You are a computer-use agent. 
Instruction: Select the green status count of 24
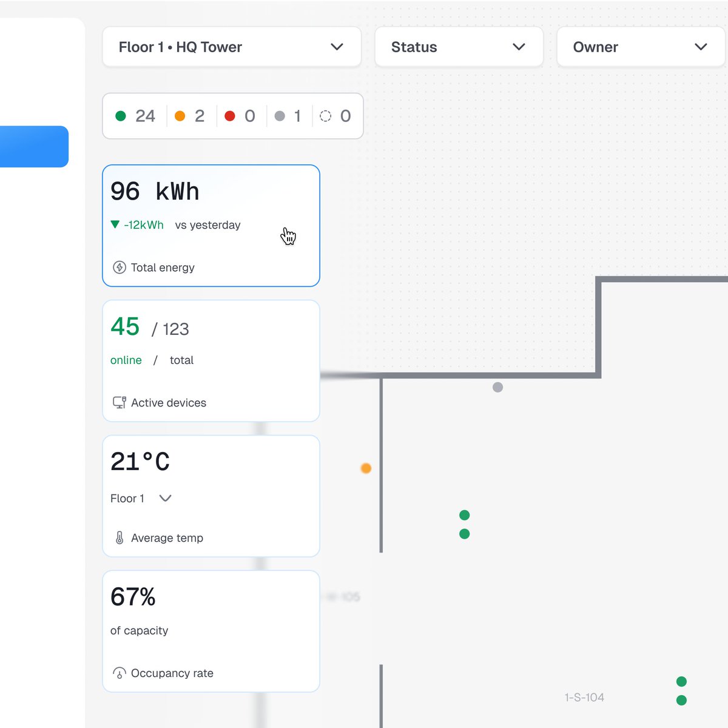pos(135,116)
